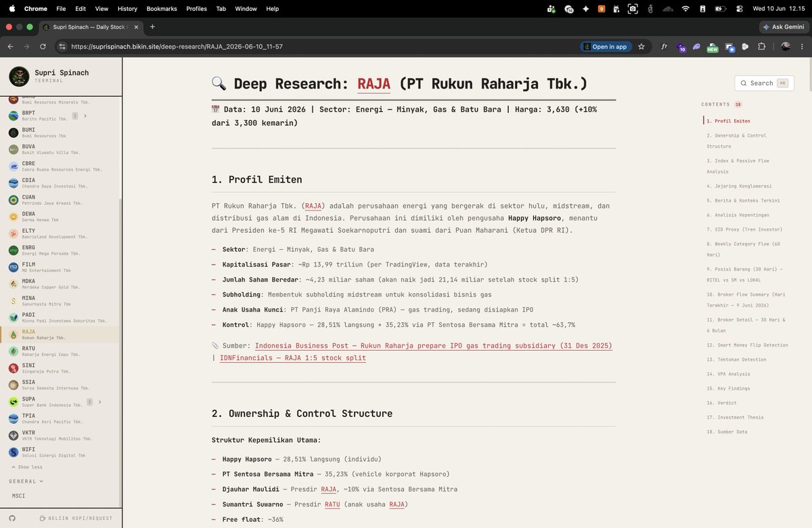
Task: Open FILM MD Entertainment icon
Action: click(x=14, y=267)
